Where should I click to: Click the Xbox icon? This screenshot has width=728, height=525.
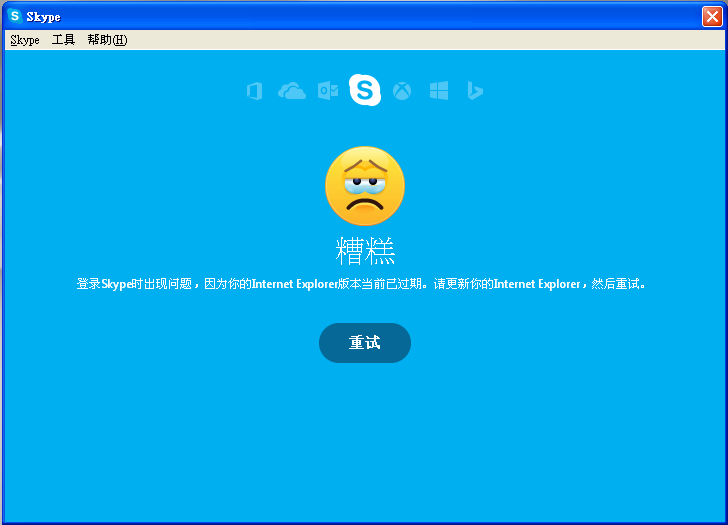click(402, 91)
